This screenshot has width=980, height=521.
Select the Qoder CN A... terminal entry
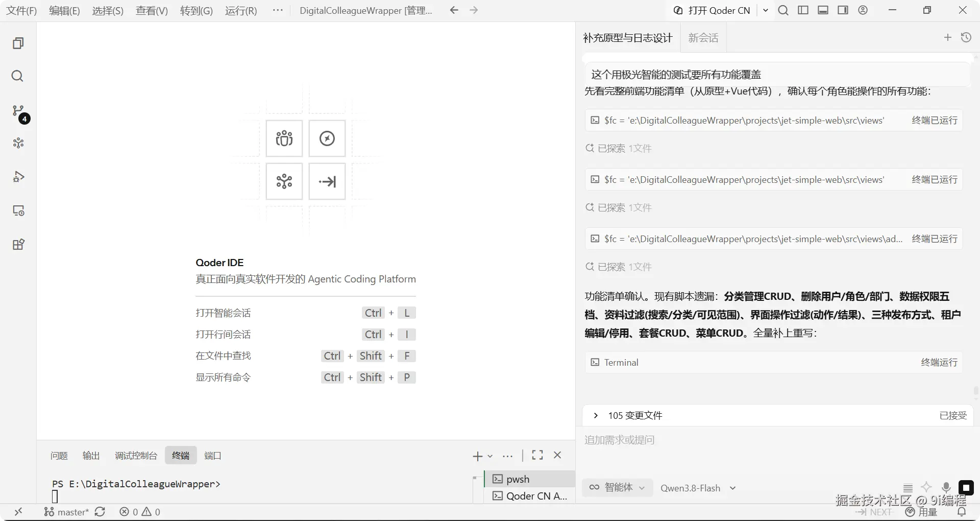[x=530, y=496]
